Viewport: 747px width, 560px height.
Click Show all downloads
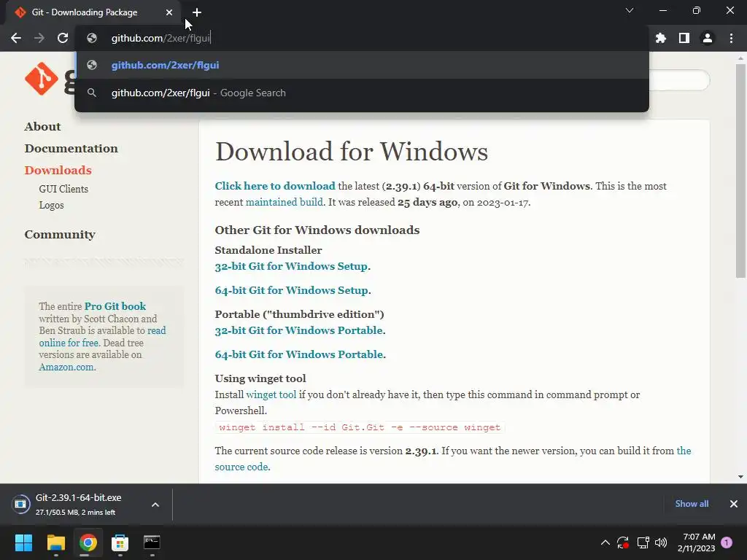(x=692, y=504)
